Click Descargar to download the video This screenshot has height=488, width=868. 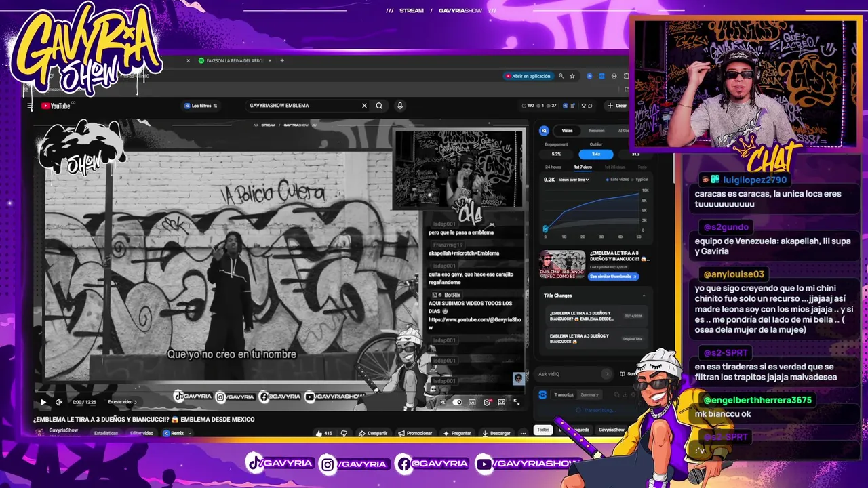click(x=496, y=433)
